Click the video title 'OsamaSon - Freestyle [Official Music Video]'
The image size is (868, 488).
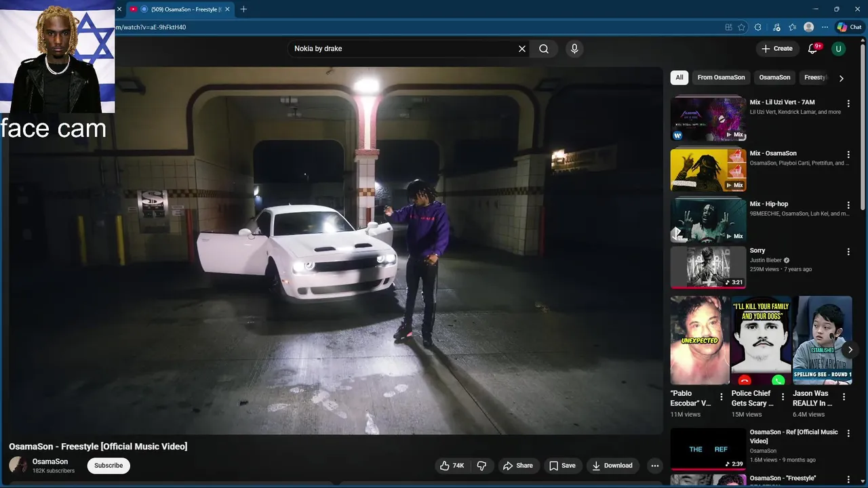point(98,446)
